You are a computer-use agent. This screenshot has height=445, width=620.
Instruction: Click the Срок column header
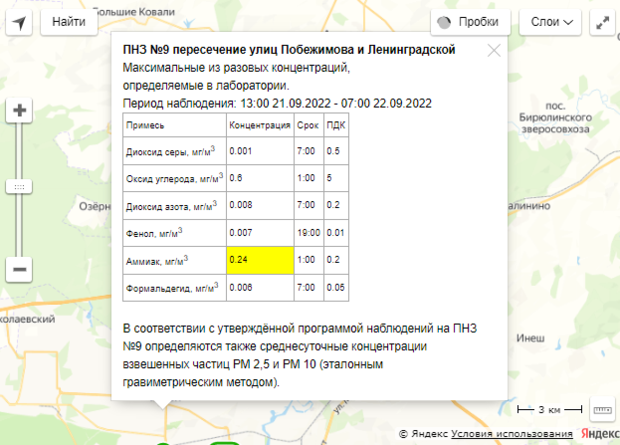(x=308, y=126)
